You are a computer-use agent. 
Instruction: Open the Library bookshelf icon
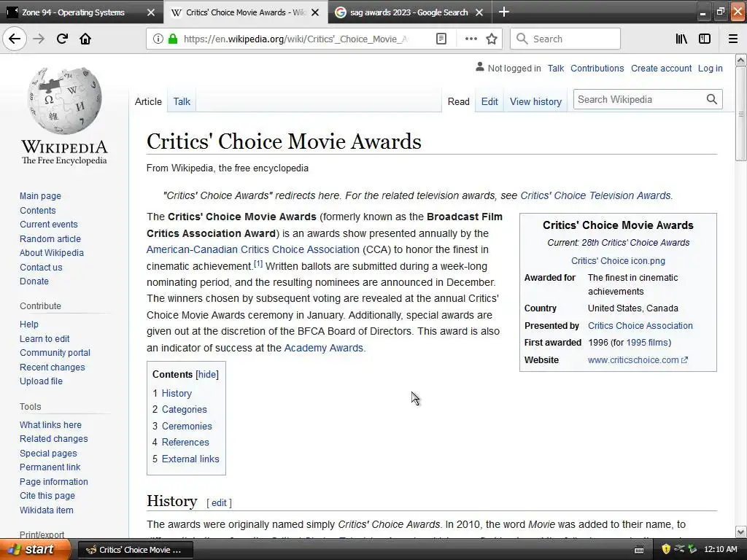point(682,39)
